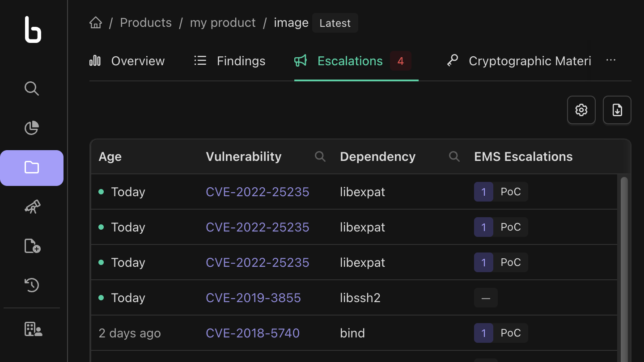
Task: Click the organization building icon
Action: [x=33, y=329]
